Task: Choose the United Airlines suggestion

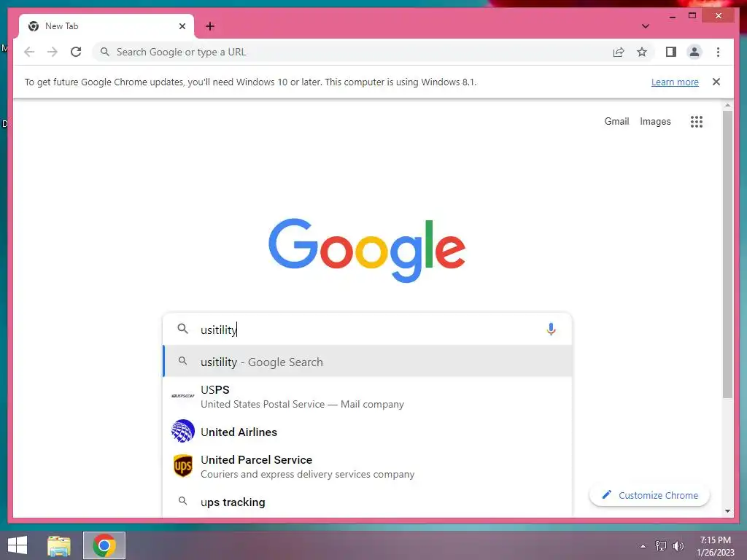Action: (x=368, y=432)
